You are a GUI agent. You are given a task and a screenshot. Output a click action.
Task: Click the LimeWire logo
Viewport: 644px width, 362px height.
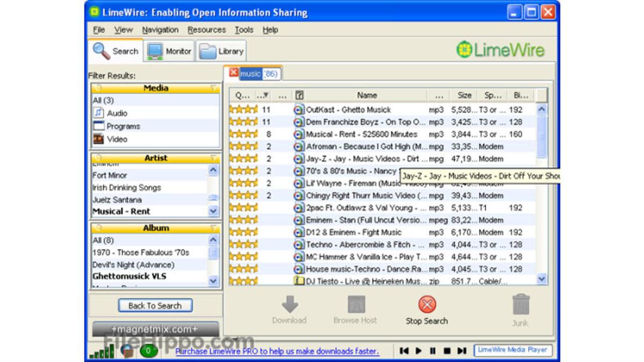[x=502, y=49]
